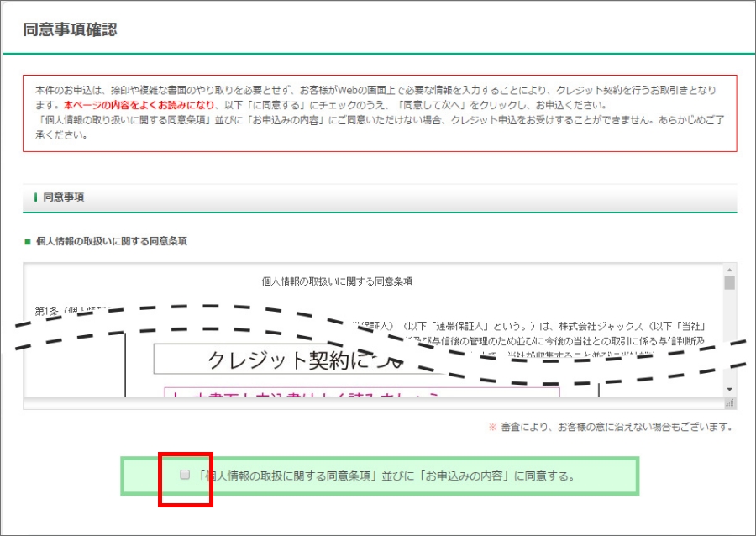The width and height of the screenshot is (756, 536).
Task: Check the agreement consent checkbox
Action: pos(185,475)
